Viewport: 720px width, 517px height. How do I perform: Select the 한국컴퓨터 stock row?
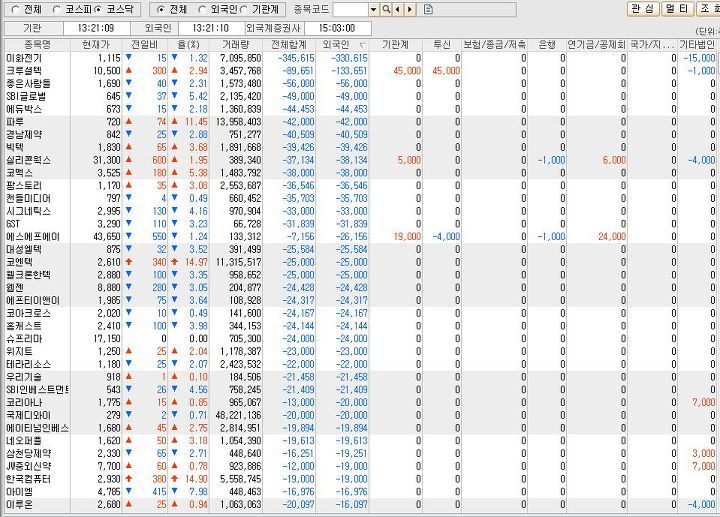coord(360,479)
